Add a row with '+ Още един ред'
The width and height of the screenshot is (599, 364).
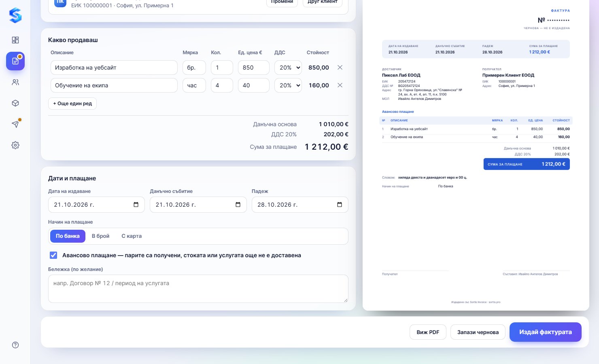click(x=72, y=104)
